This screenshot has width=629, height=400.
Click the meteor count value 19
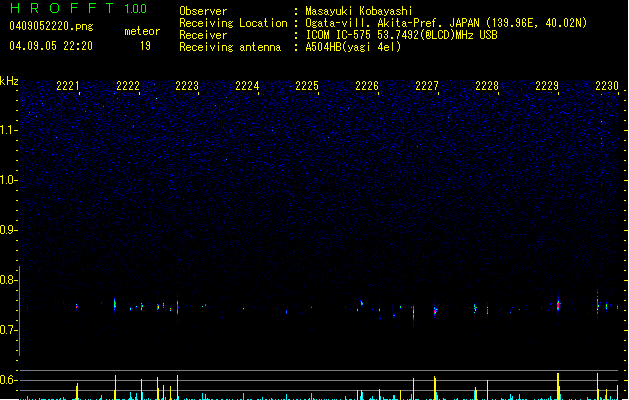click(145, 46)
